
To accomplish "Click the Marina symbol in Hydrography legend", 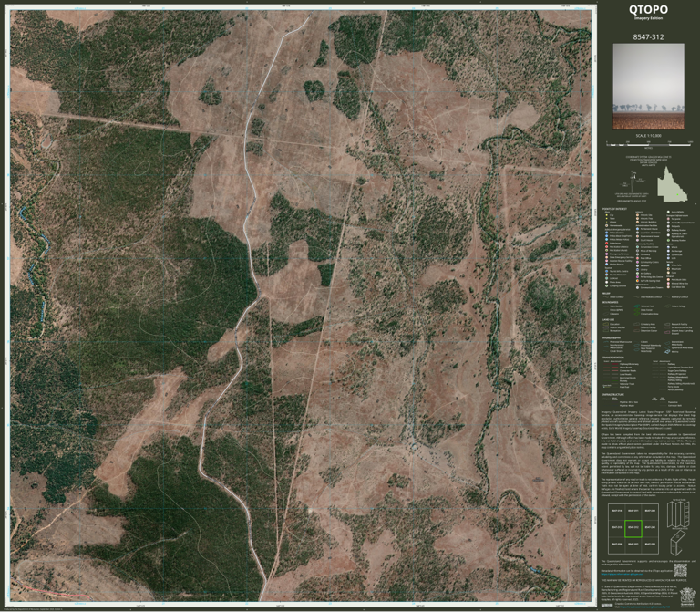I will point(668,351).
